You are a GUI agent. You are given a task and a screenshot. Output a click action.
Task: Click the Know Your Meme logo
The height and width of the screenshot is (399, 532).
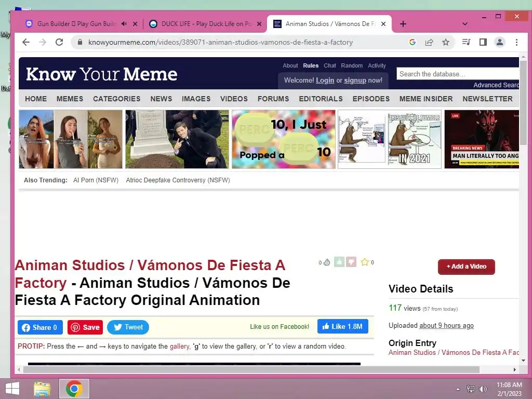click(101, 74)
